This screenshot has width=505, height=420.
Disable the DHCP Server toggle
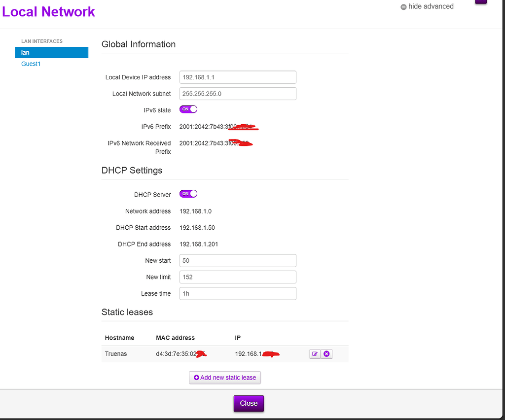point(188,194)
